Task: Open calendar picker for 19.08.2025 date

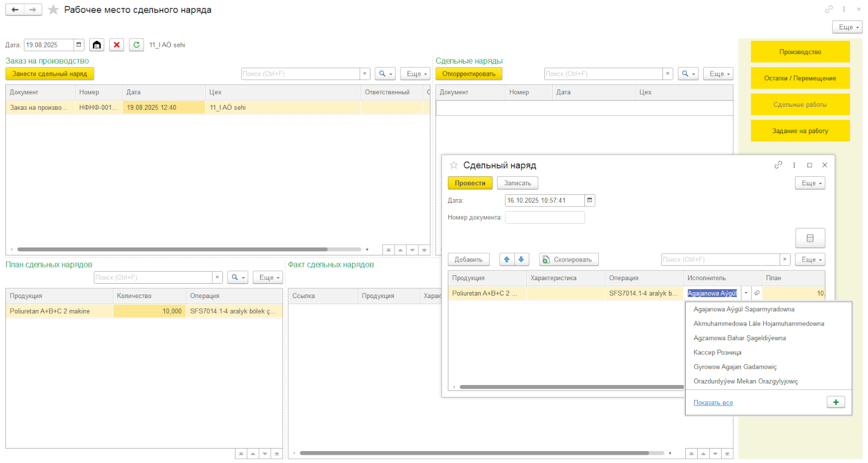Action: tap(79, 45)
